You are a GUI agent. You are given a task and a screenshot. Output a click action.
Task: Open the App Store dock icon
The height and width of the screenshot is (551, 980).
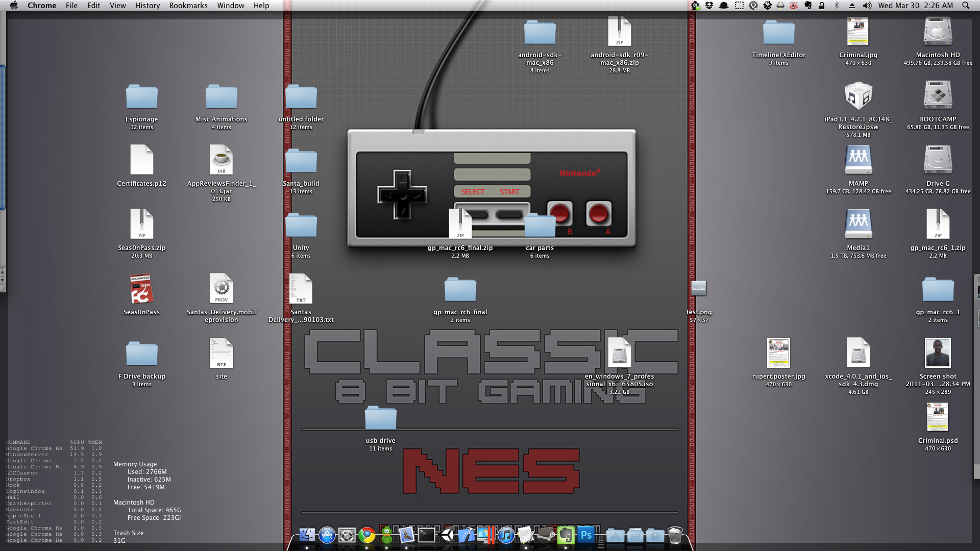(327, 535)
